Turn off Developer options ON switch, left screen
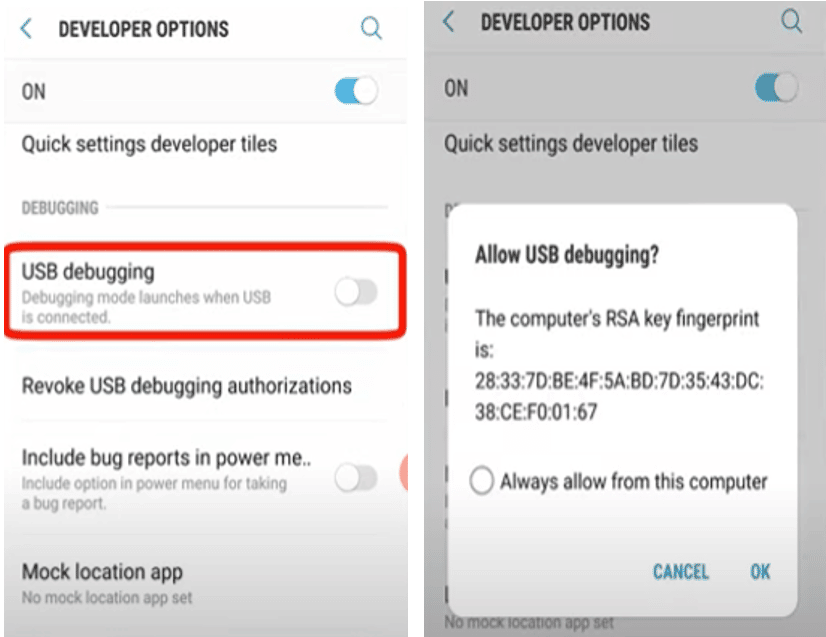 point(356,91)
